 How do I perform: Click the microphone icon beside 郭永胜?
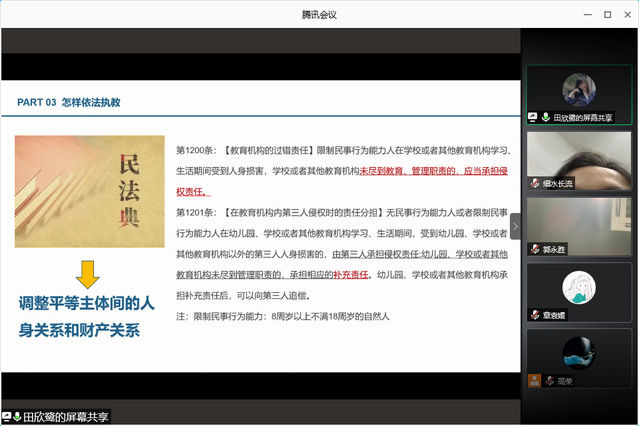click(534, 249)
